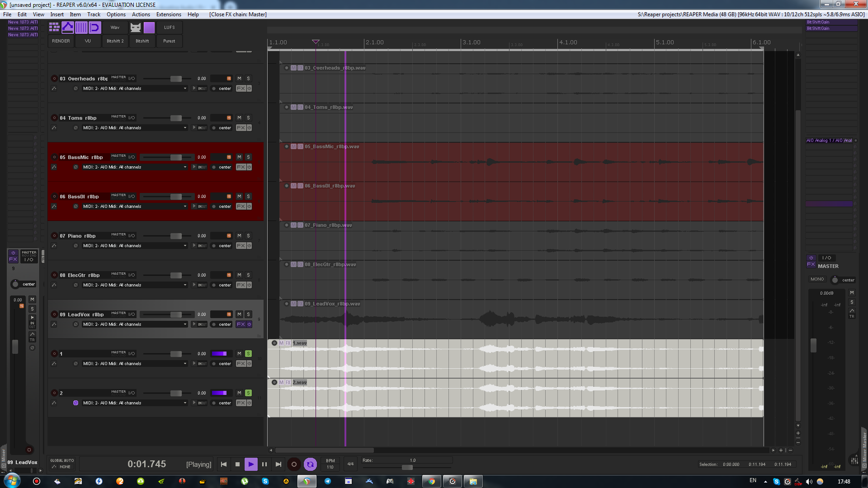This screenshot has width=868, height=488.
Task: Open MIDI input dropdown for 08 ElecGtr
Action: click(135, 285)
